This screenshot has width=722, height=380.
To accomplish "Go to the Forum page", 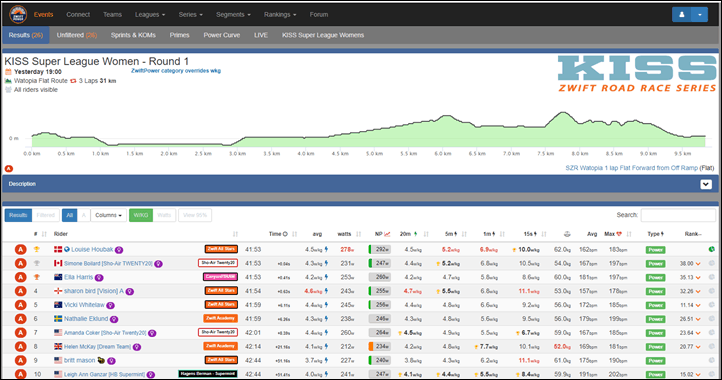I will [319, 14].
